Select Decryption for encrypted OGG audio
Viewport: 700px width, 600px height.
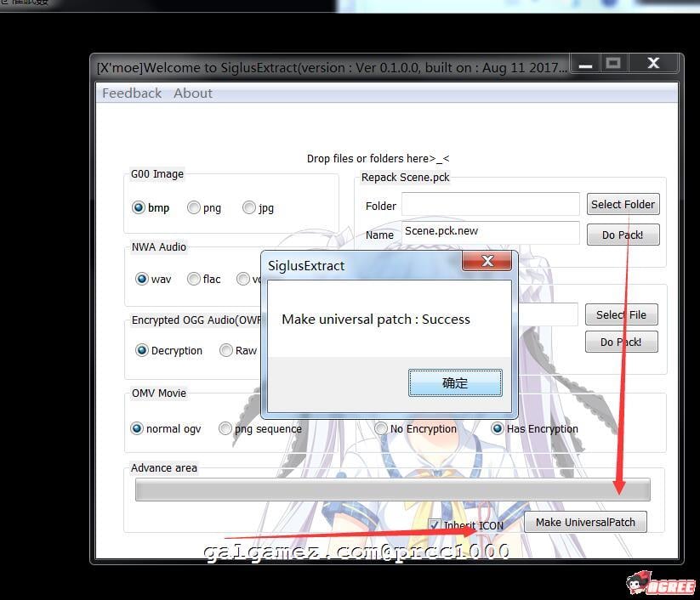click(x=141, y=350)
